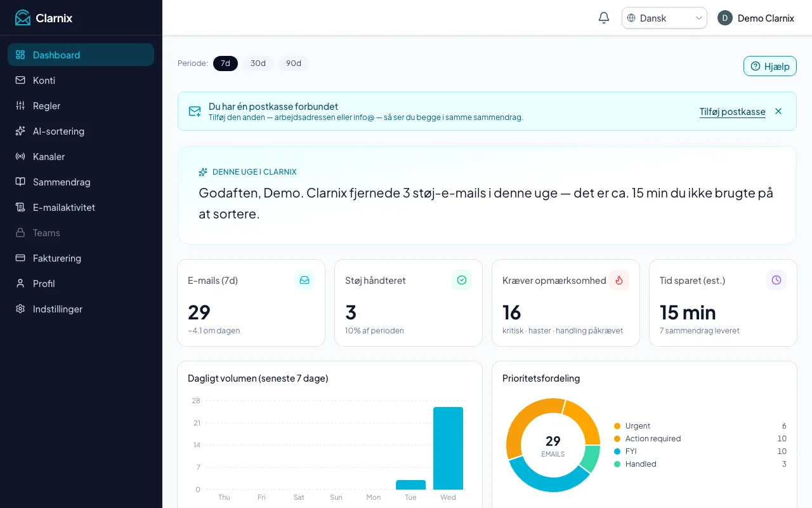
Task: Click the "Du har én postkasse forbundet" heading
Action: pyautogui.click(x=273, y=106)
